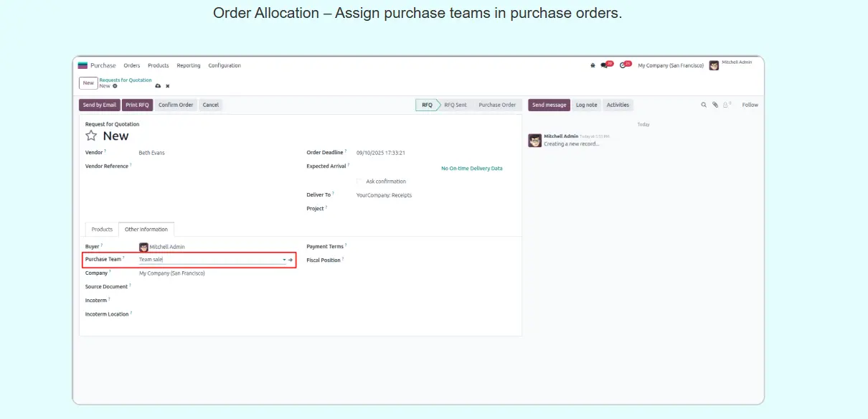Discard changes with the X icon
Viewport: 868px width, 419px height.
(167, 86)
